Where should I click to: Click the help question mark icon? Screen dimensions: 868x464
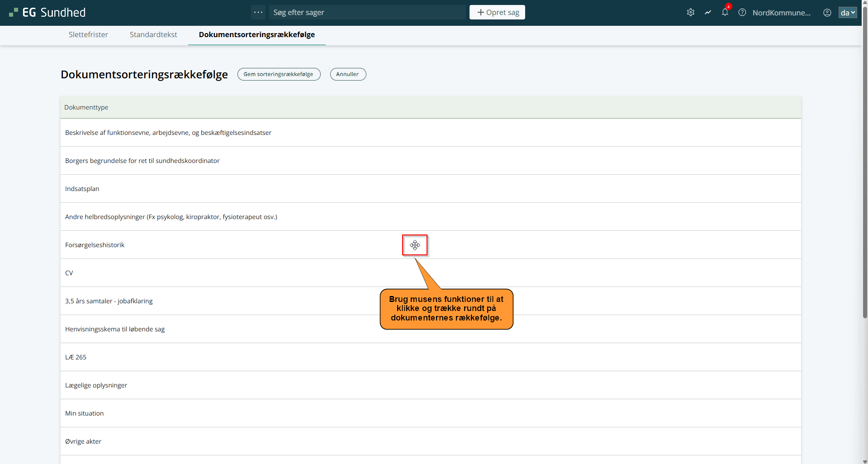[742, 13]
